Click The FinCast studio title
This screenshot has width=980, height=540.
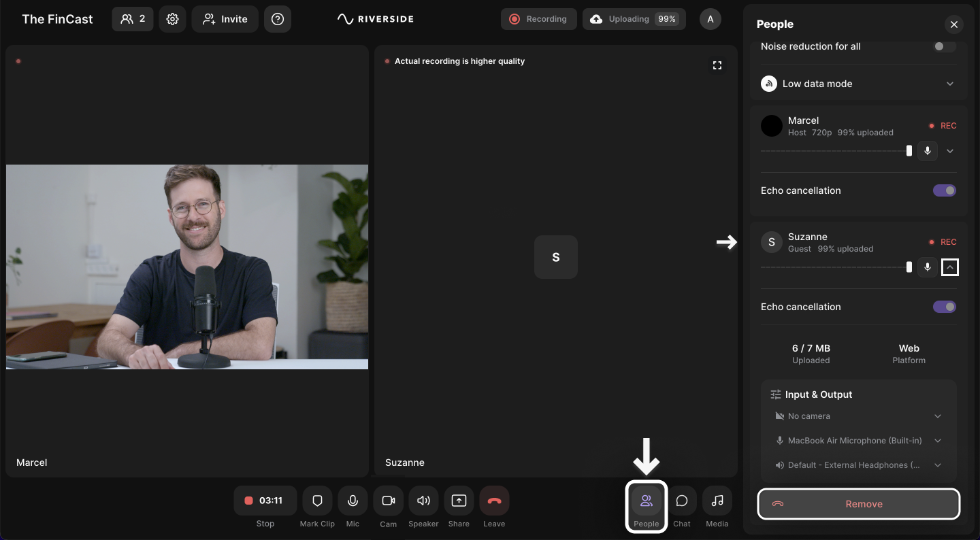coord(57,19)
